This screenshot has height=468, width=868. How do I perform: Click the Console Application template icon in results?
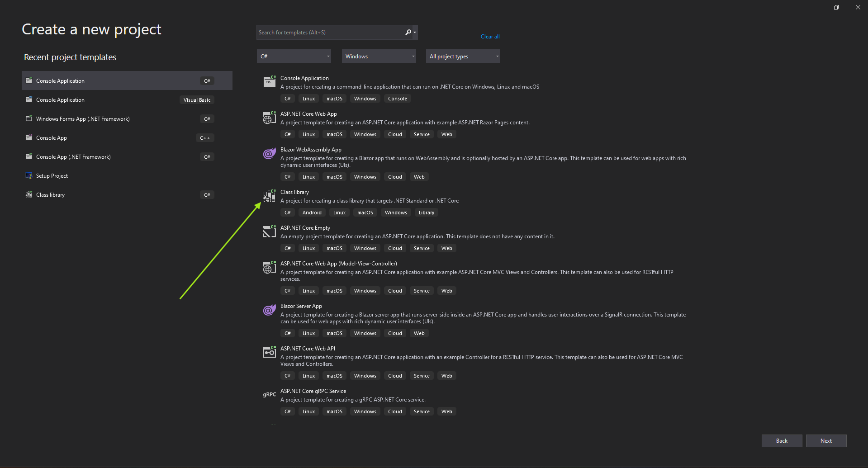click(270, 81)
